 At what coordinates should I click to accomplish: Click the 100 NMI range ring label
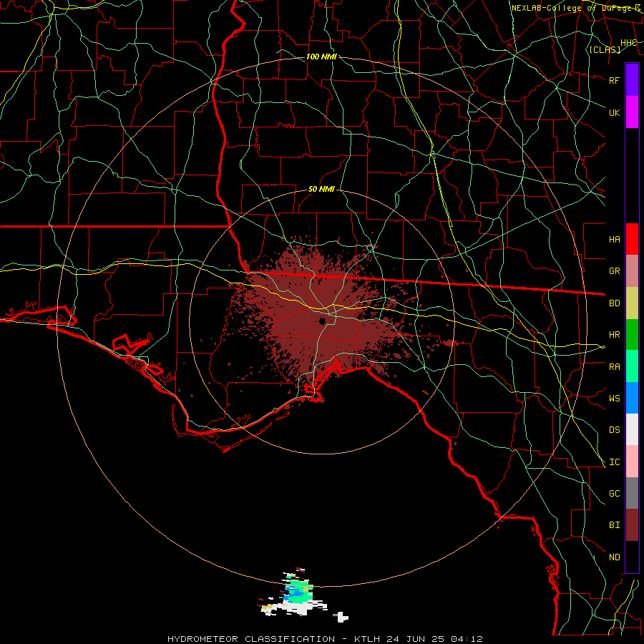pos(321,57)
